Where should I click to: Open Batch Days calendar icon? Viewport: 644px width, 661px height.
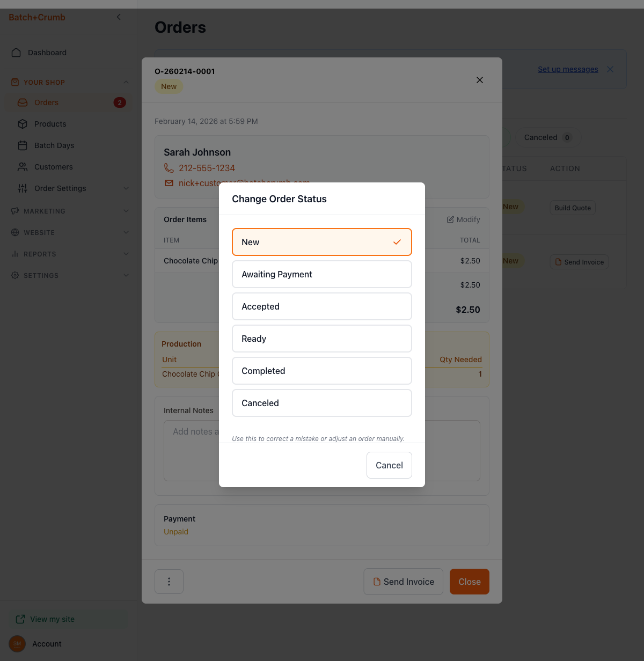click(23, 145)
